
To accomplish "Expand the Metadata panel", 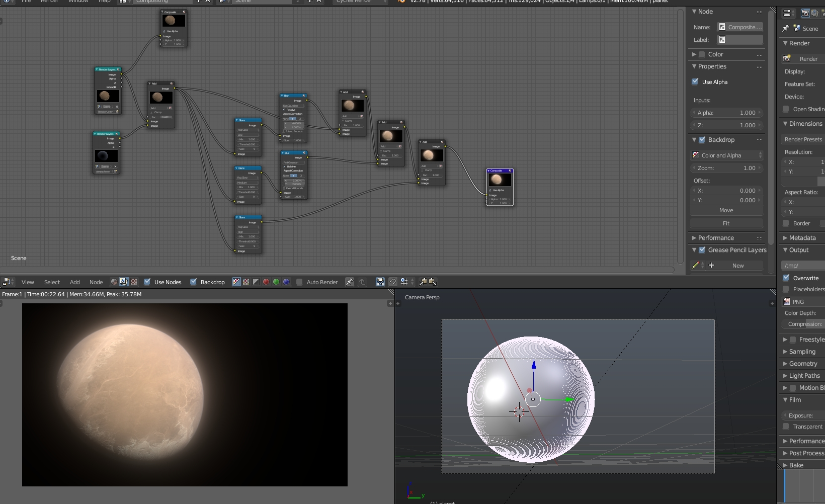I will pyautogui.click(x=785, y=238).
